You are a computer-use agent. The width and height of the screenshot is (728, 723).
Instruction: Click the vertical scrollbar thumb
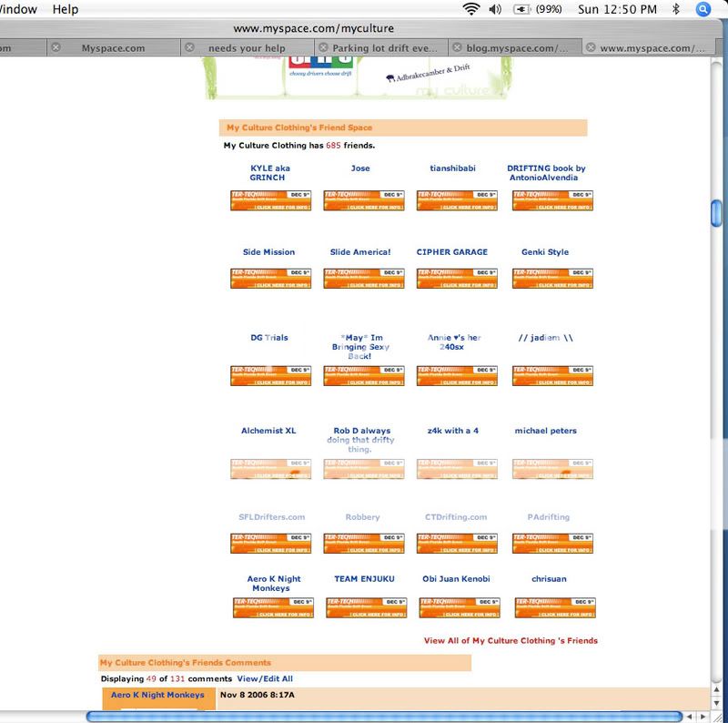[x=716, y=209]
